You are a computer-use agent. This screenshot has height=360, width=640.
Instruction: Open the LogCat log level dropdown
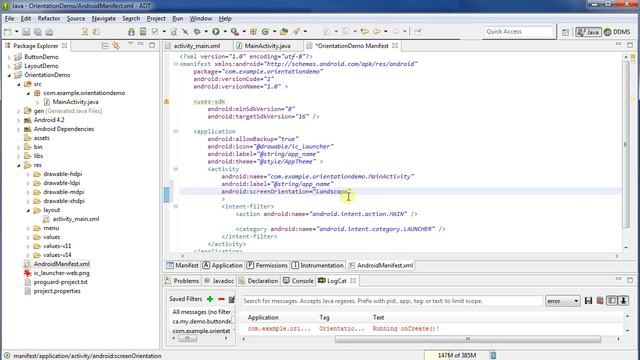click(x=562, y=301)
